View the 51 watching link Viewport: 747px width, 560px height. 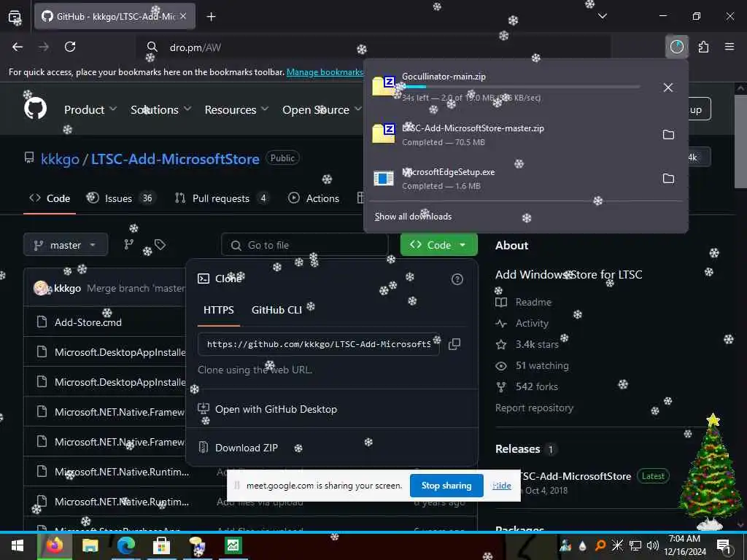tap(542, 366)
